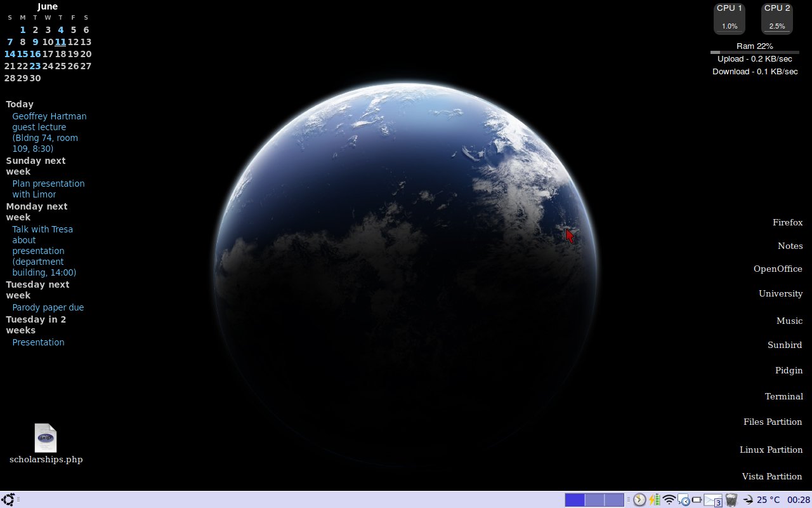The height and width of the screenshot is (508, 812).
Task: Open the trash bin in the panel
Action: click(731, 500)
